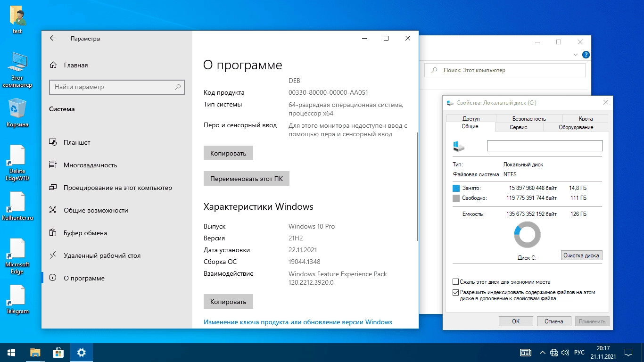This screenshot has height=362, width=644.
Task: Click Копировать under Windows characteristics
Action: click(x=228, y=302)
